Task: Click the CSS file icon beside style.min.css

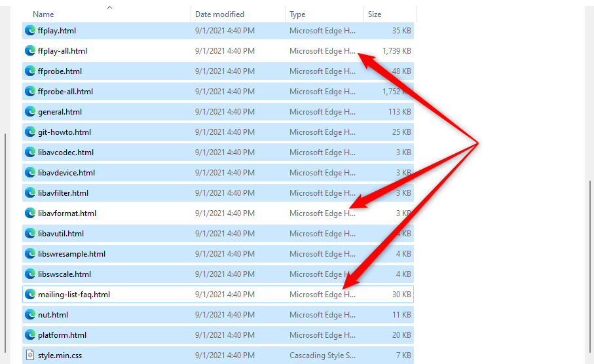Action: coord(30,355)
